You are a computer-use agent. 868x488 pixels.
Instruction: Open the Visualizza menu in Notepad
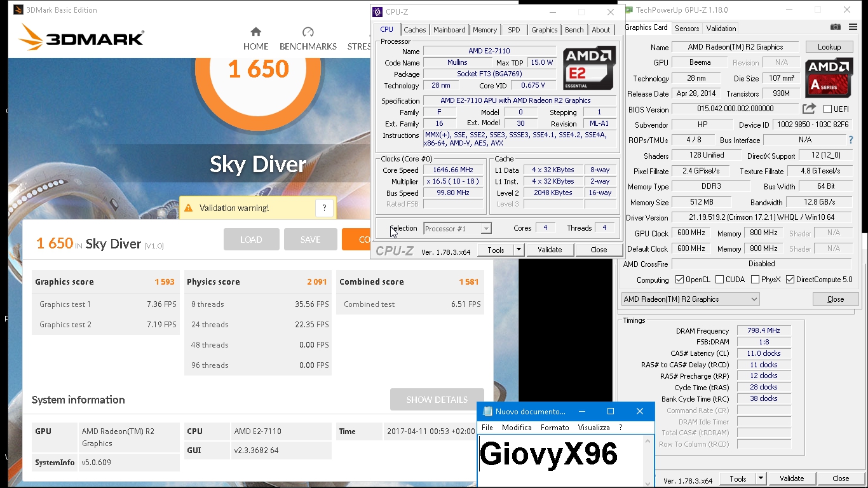593,428
